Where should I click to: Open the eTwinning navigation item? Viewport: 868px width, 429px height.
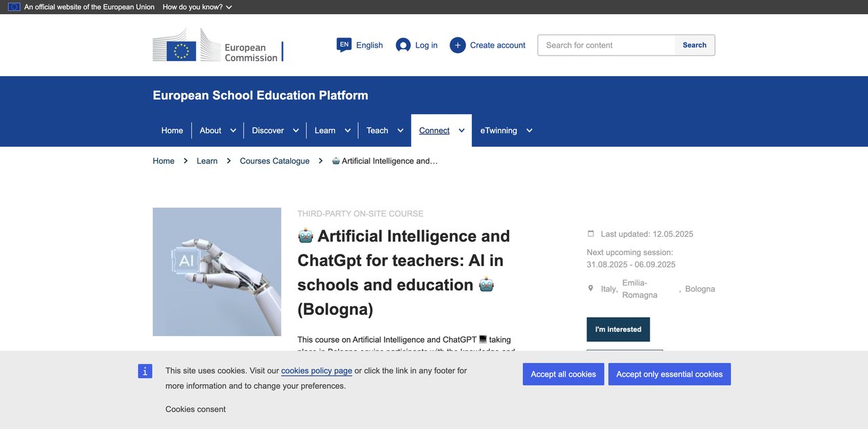click(x=498, y=130)
